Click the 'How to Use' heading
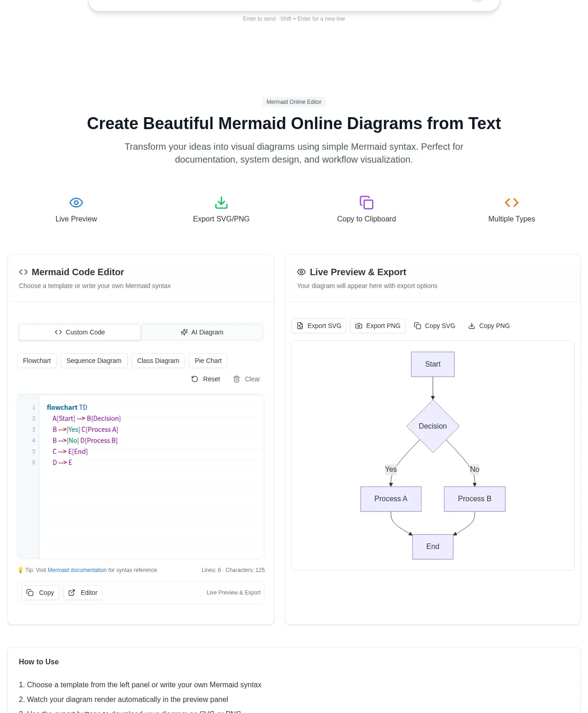Image resolution: width=588 pixels, height=713 pixels. tap(39, 662)
